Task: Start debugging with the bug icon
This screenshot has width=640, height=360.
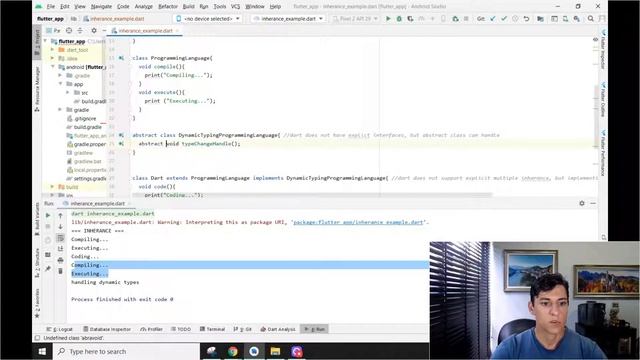Action: 399,19
